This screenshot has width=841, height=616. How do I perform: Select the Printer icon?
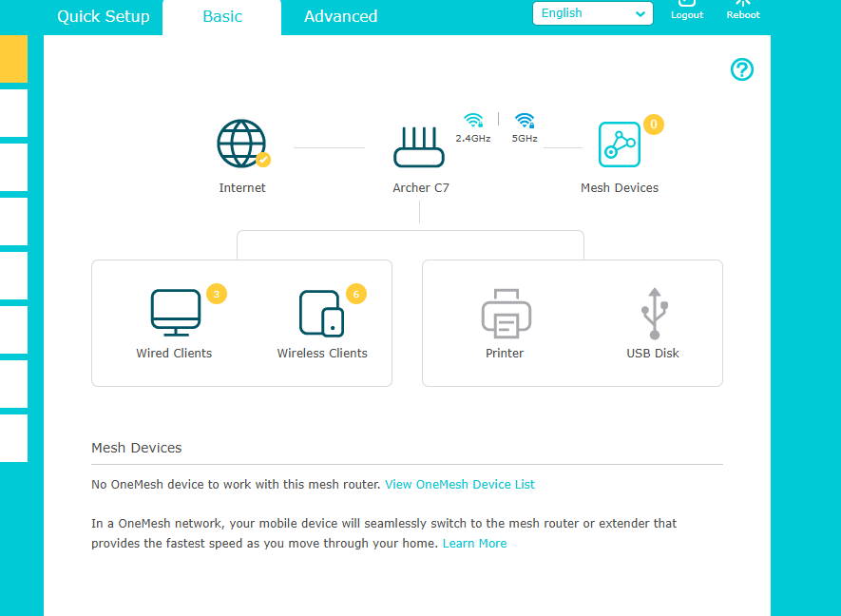point(507,314)
